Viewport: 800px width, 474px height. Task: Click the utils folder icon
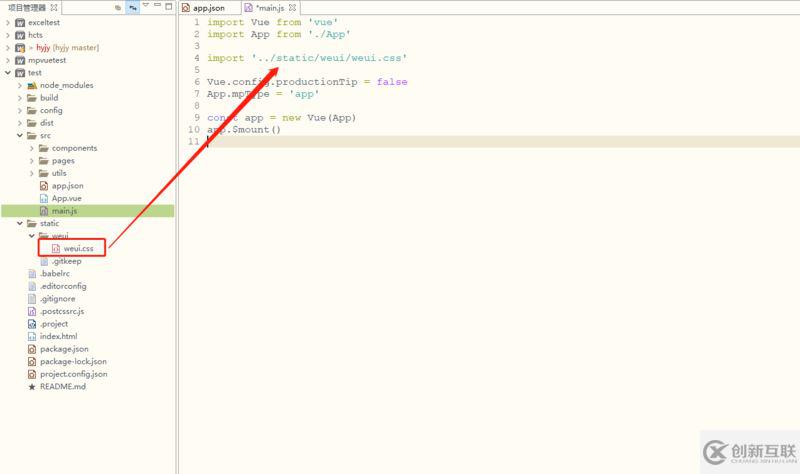pos(44,173)
